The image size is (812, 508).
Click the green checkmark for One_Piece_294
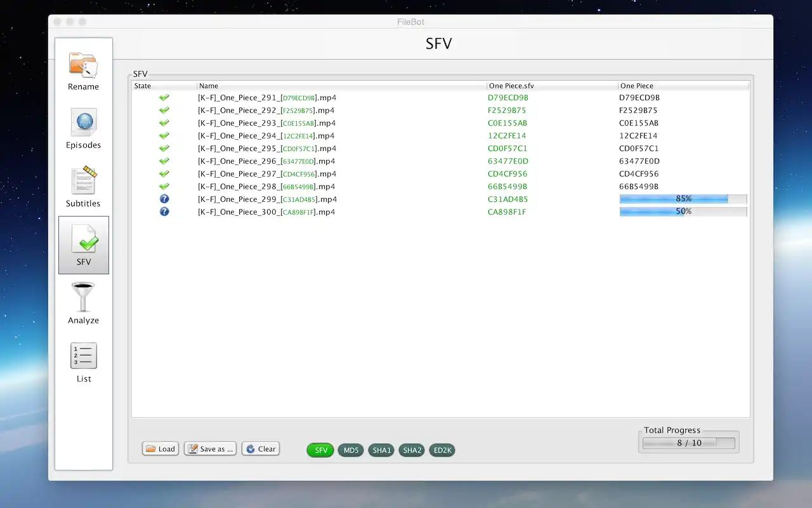tap(164, 136)
